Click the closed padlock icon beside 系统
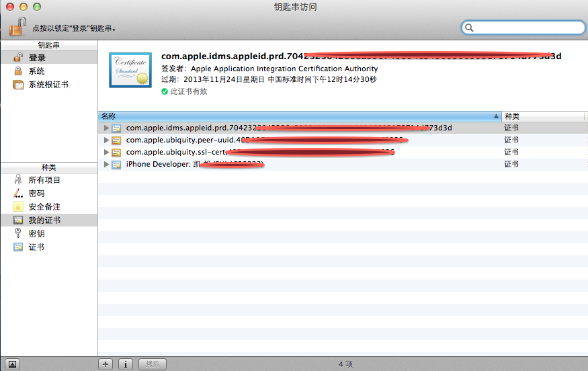This screenshot has width=588, height=371. point(18,71)
